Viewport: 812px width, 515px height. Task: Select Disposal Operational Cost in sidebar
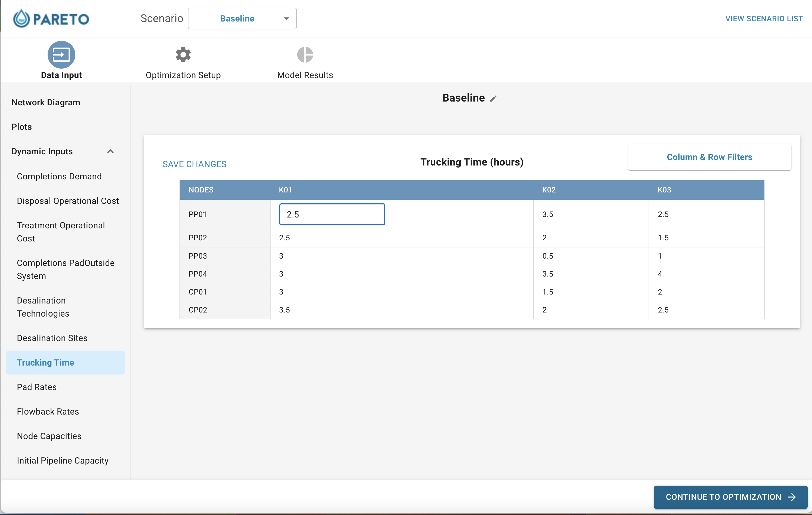(x=68, y=201)
